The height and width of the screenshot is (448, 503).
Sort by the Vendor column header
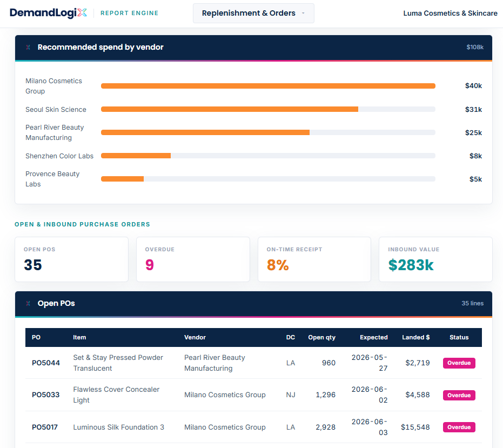point(195,337)
